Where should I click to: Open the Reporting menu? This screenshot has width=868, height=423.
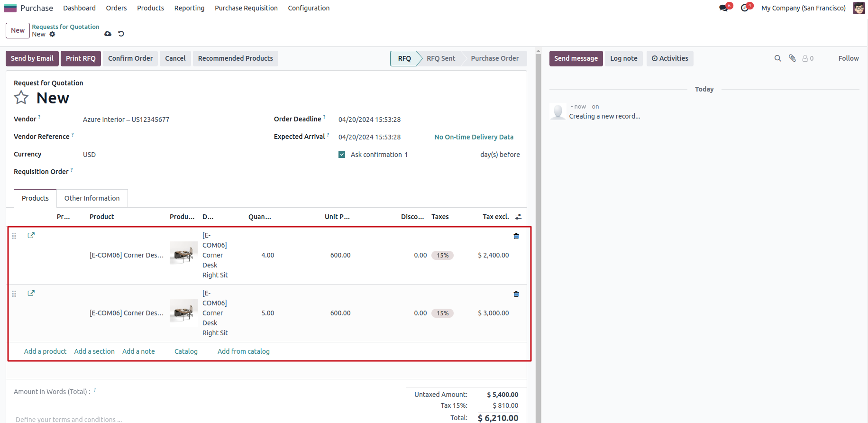pos(189,8)
